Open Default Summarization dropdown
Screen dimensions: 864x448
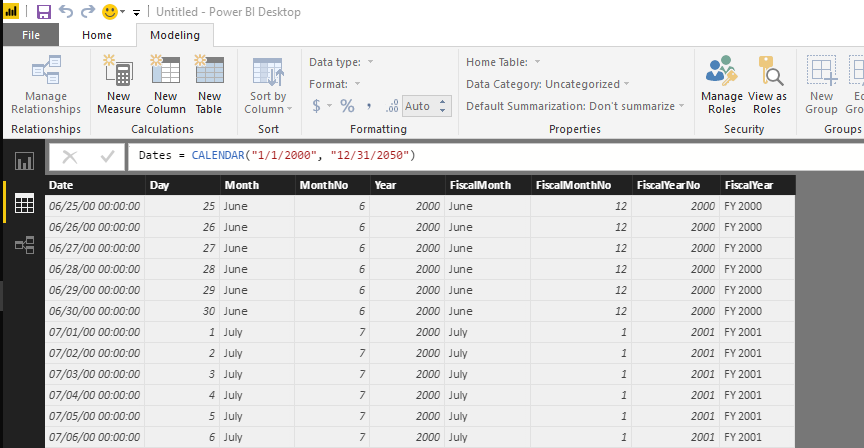coord(575,106)
